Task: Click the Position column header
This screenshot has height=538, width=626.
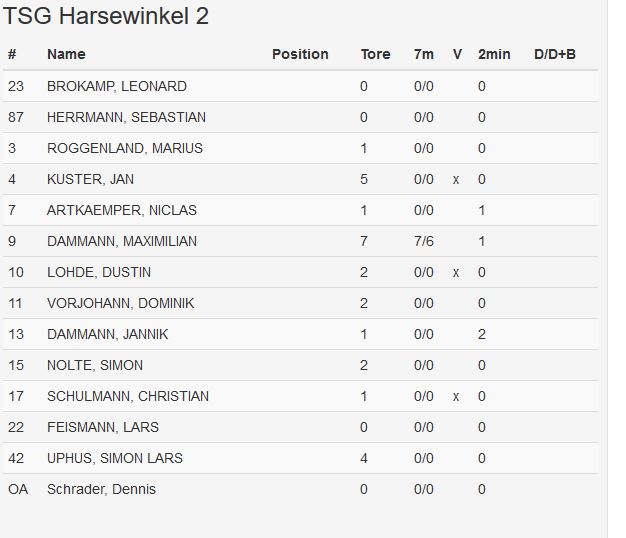Action: point(300,54)
